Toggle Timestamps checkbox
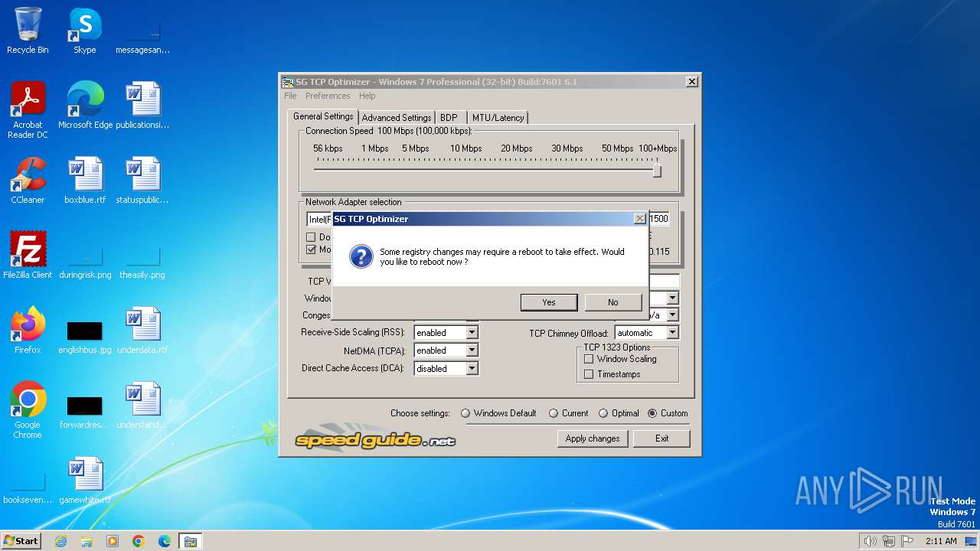 [589, 374]
